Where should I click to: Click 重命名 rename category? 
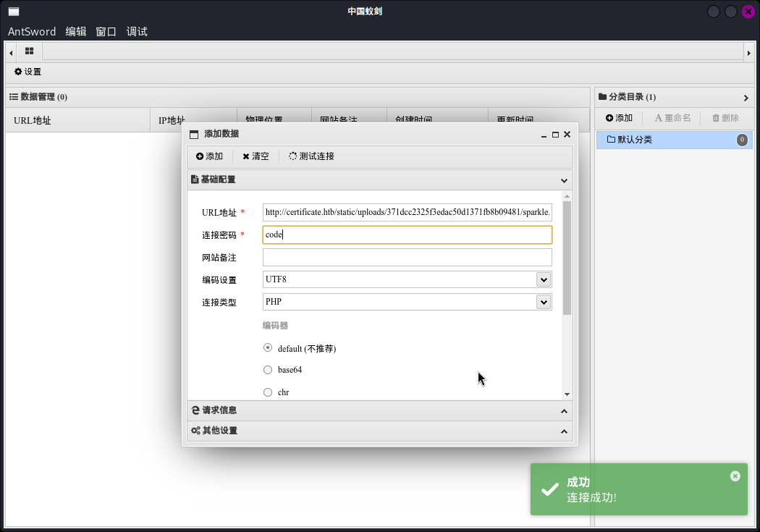pos(672,118)
